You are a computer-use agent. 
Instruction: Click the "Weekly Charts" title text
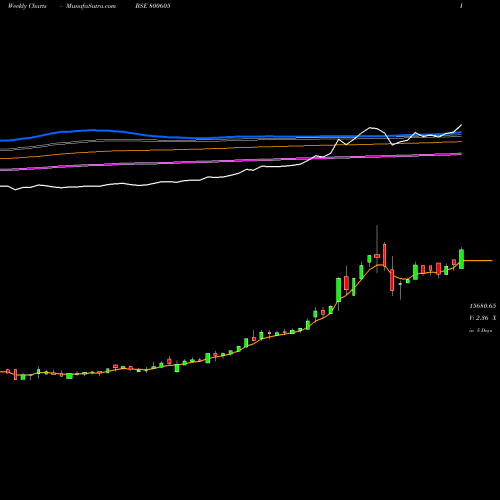point(27,6)
